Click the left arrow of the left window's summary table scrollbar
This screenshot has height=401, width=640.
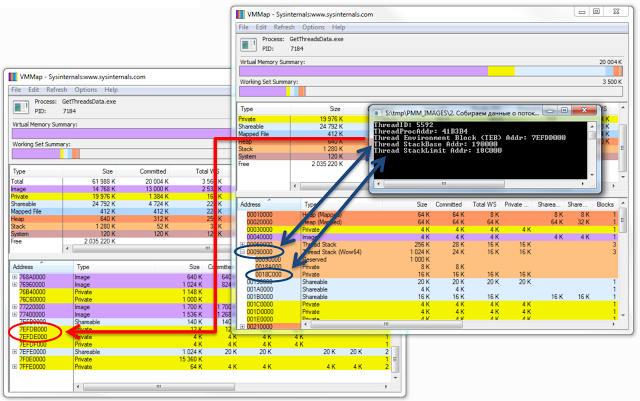pos(67,248)
